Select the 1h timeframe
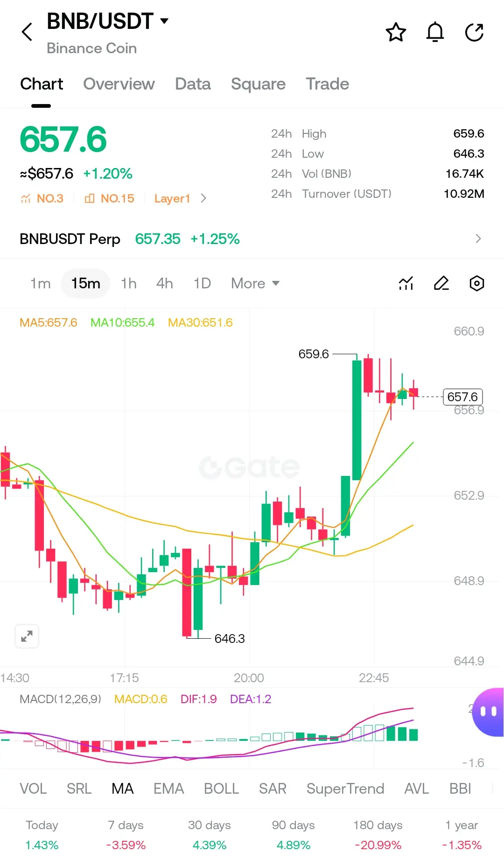Image resolution: width=504 pixels, height=859 pixels. click(129, 283)
